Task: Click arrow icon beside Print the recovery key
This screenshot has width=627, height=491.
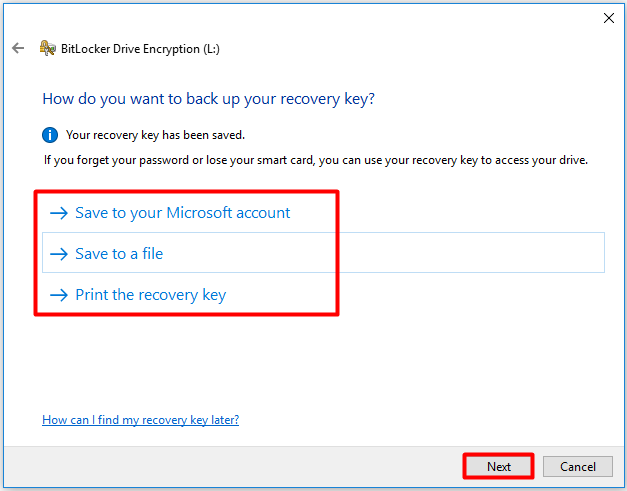Action: tap(59, 295)
